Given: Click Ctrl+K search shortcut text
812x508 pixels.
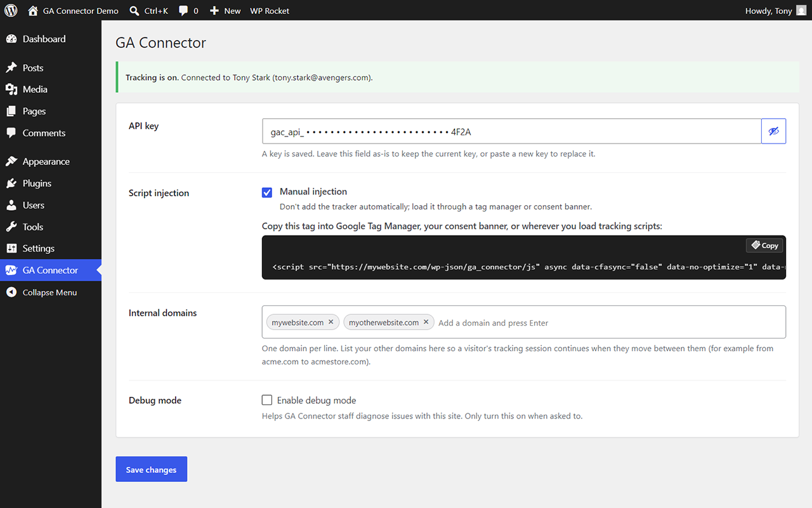Looking at the screenshot, I should coord(156,11).
